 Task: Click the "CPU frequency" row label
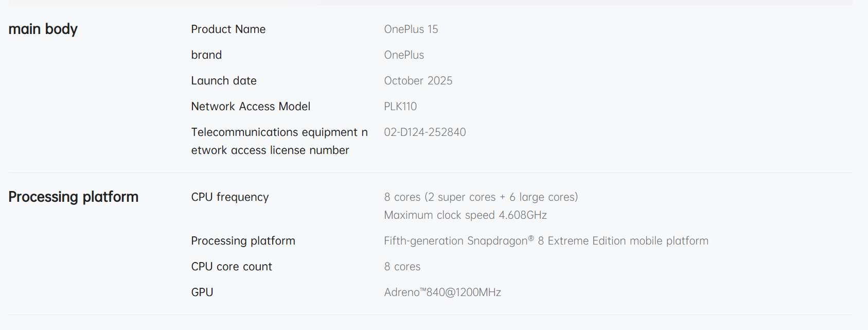pyautogui.click(x=229, y=197)
